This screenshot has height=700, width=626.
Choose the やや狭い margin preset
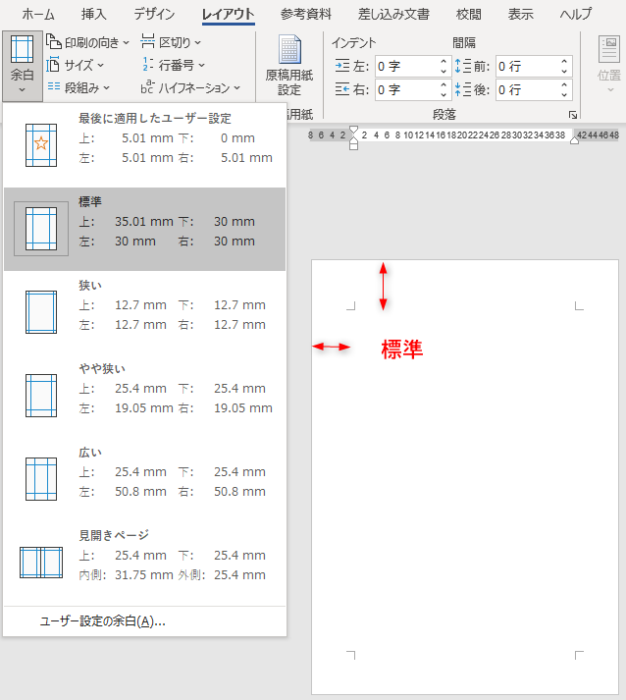(x=144, y=388)
